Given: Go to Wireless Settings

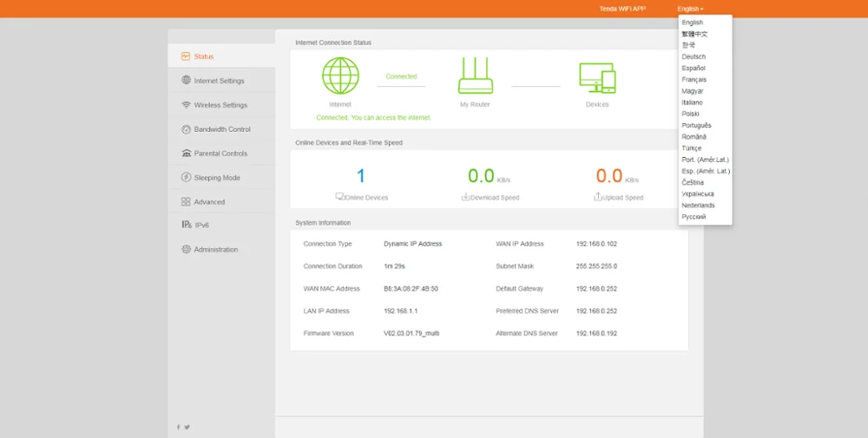Looking at the screenshot, I should tap(220, 105).
